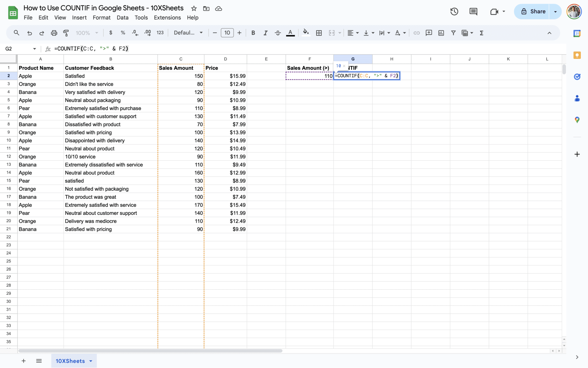The image size is (588, 368).
Task: Click the create filter funnel icon
Action: point(453,33)
